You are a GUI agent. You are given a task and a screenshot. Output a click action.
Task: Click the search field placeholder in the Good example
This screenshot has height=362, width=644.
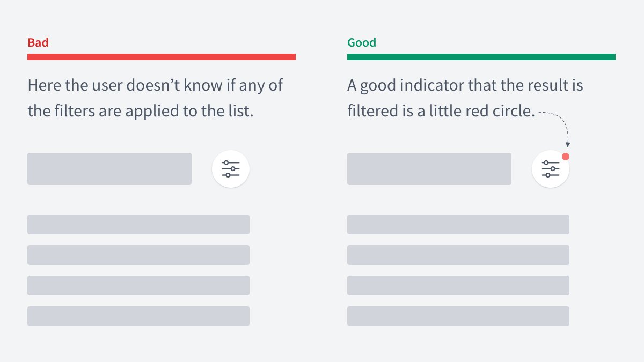pos(429,169)
